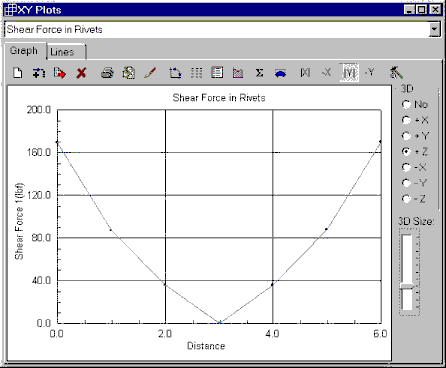Screen dimensions: 446x368
Task: Toggle the |X| absolute value button
Action: tap(305, 72)
